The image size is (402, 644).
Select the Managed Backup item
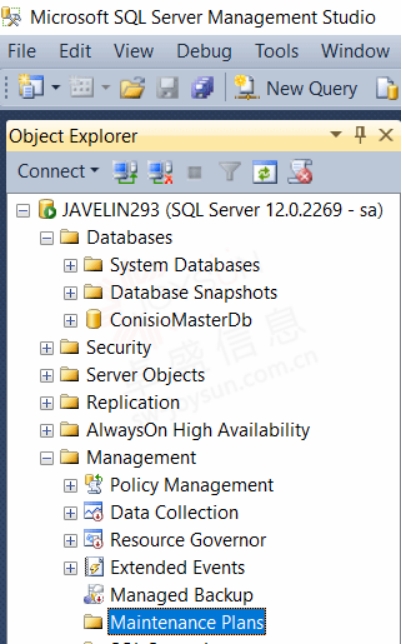click(181, 595)
